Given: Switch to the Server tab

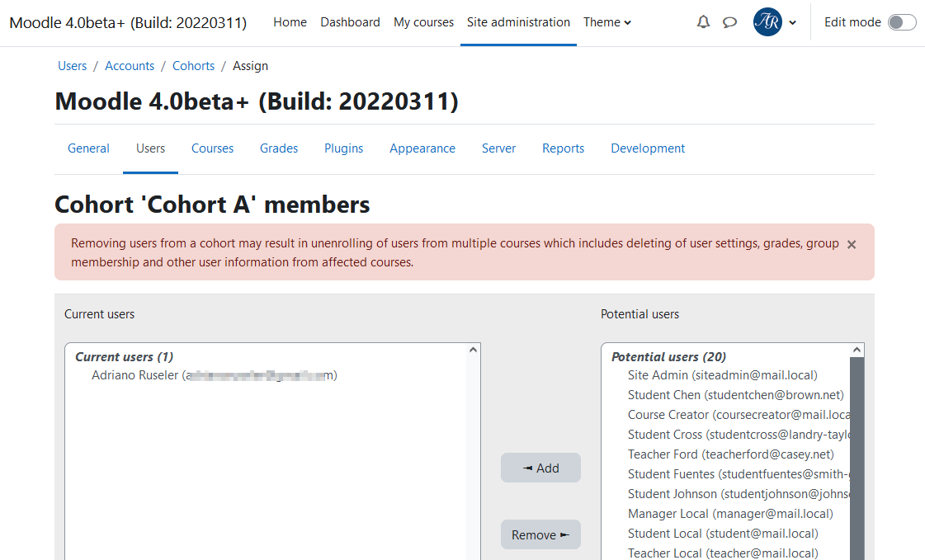Looking at the screenshot, I should point(498,148).
